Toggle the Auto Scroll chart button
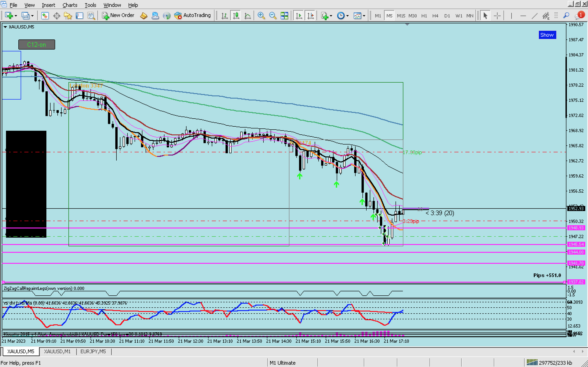 (x=299, y=16)
